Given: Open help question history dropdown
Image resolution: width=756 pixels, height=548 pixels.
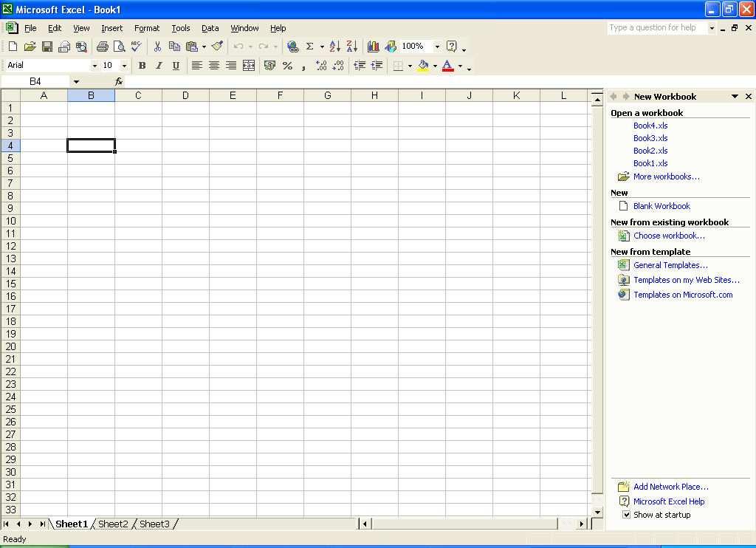Looking at the screenshot, I should (x=712, y=28).
